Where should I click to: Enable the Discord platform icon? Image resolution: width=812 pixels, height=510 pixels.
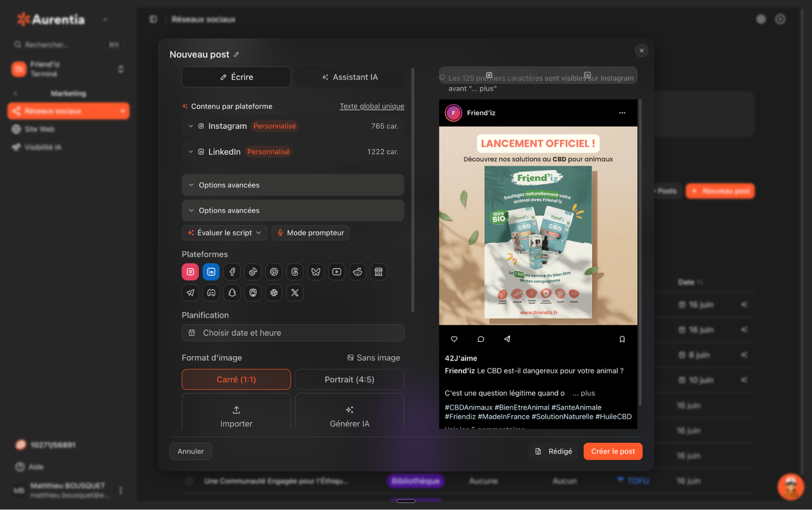pyautogui.click(x=211, y=293)
